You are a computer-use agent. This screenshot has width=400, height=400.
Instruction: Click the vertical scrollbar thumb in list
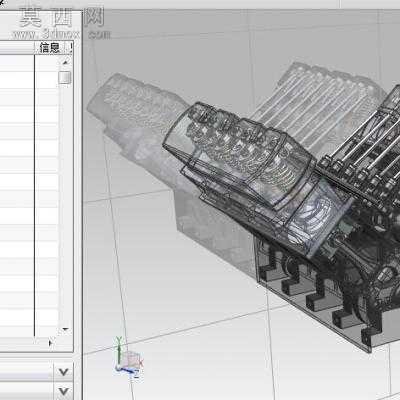tap(65, 78)
